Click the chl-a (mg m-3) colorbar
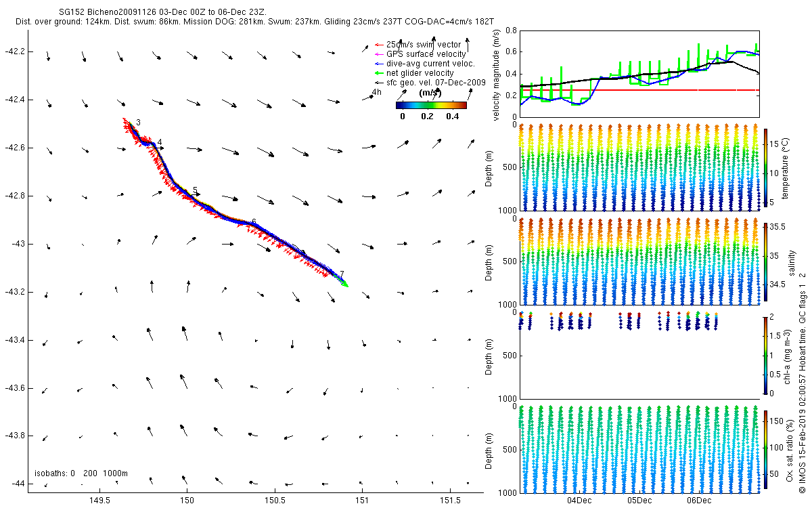 point(765,354)
